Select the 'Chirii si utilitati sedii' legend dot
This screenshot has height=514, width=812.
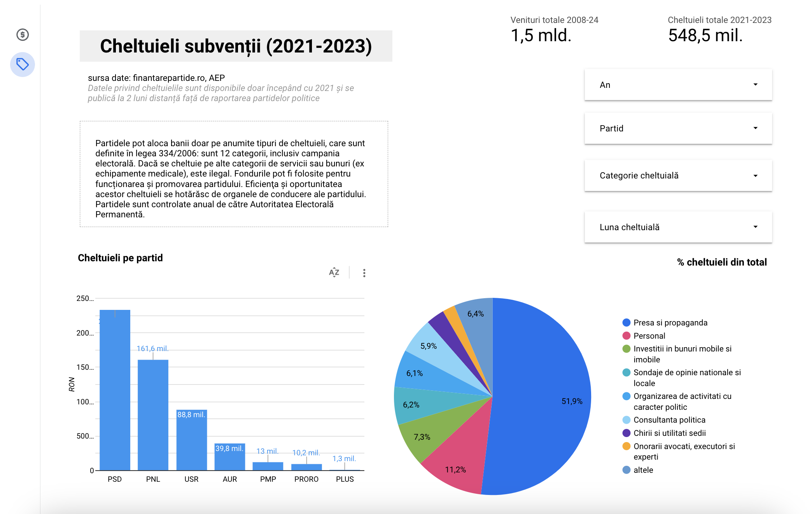coord(626,433)
